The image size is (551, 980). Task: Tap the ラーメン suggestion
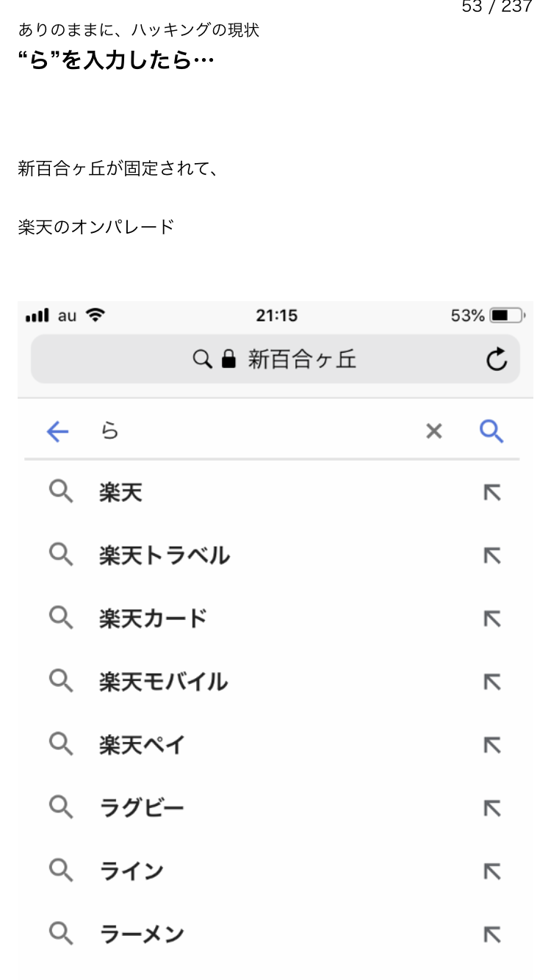[x=142, y=934]
